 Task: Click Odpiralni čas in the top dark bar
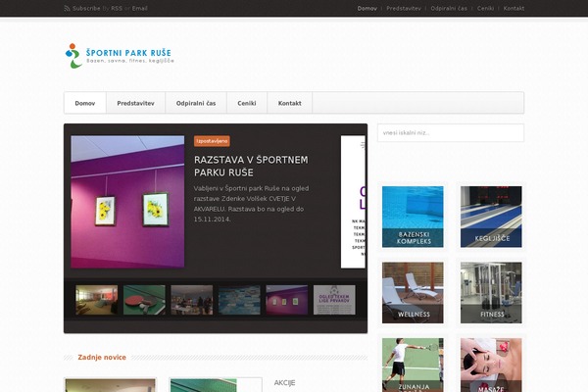[x=449, y=8]
